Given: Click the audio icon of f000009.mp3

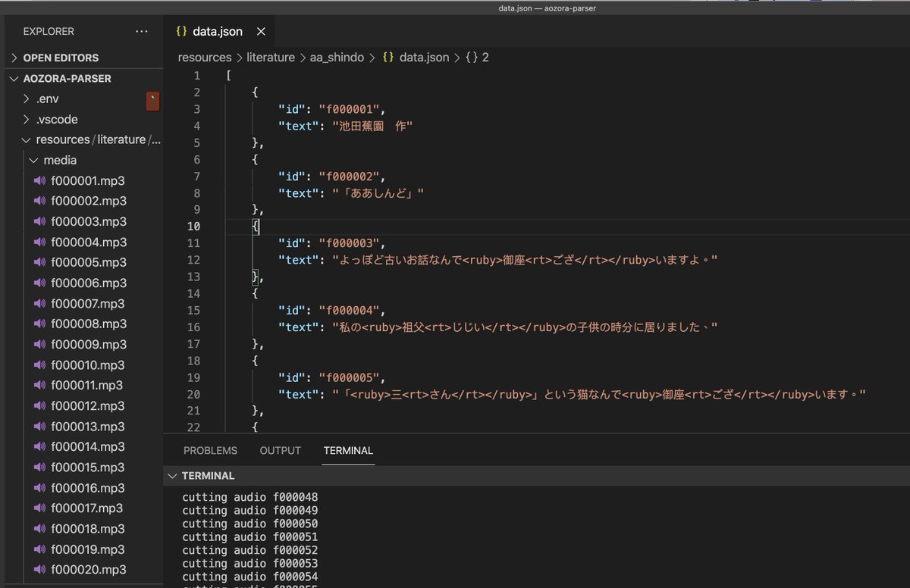Looking at the screenshot, I should 39,344.
